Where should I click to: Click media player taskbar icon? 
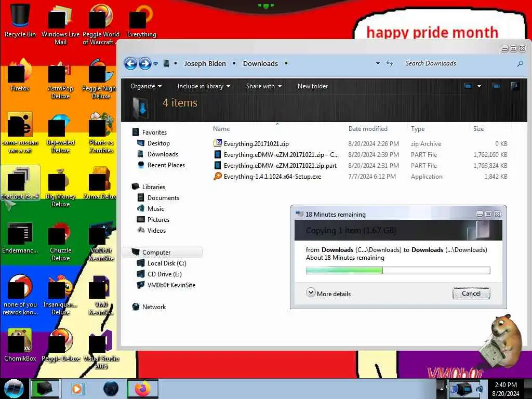coord(77,389)
